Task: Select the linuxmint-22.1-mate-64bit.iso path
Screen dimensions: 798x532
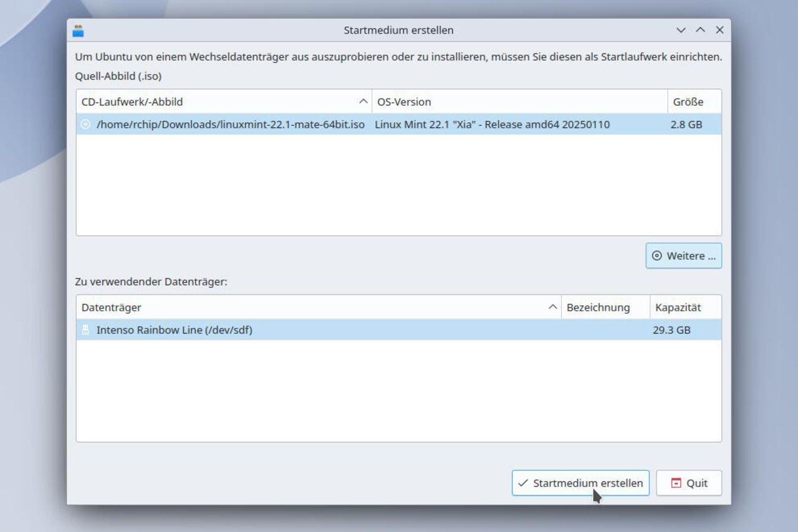Action: (231, 125)
